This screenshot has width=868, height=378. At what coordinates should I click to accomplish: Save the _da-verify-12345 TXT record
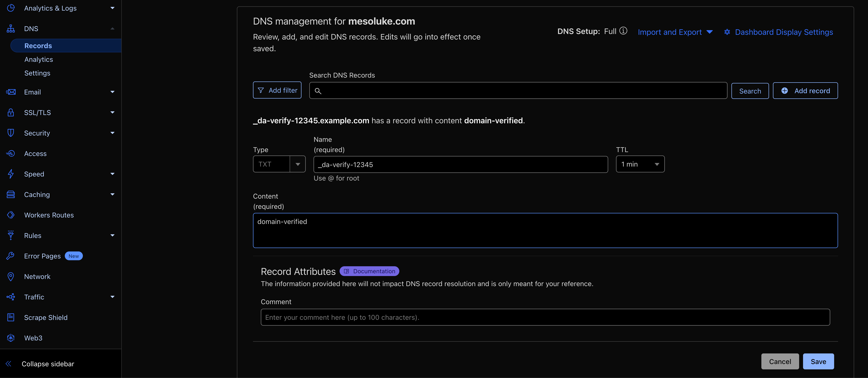[819, 361]
